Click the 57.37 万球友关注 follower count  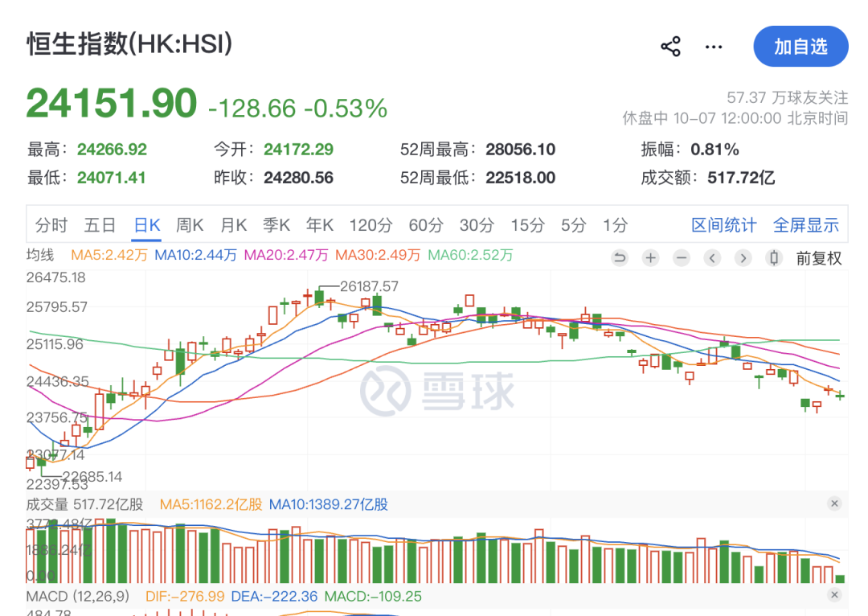(787, 98)
